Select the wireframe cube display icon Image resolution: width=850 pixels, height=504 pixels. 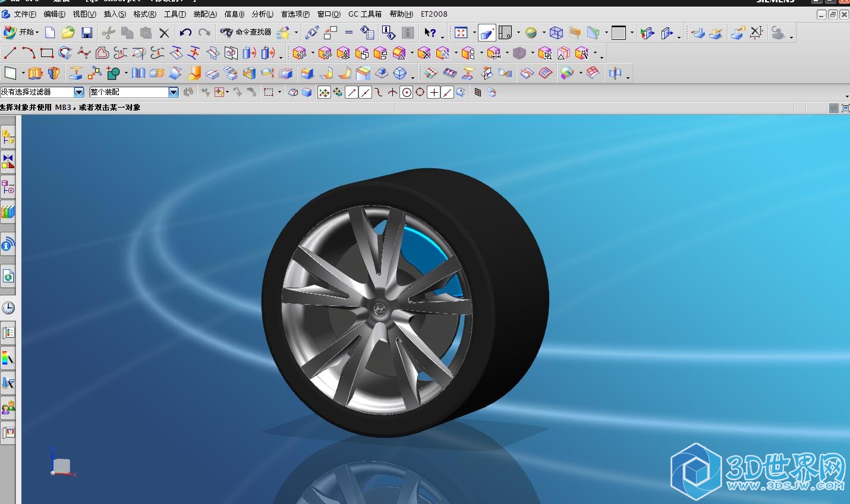coord(556,33)
